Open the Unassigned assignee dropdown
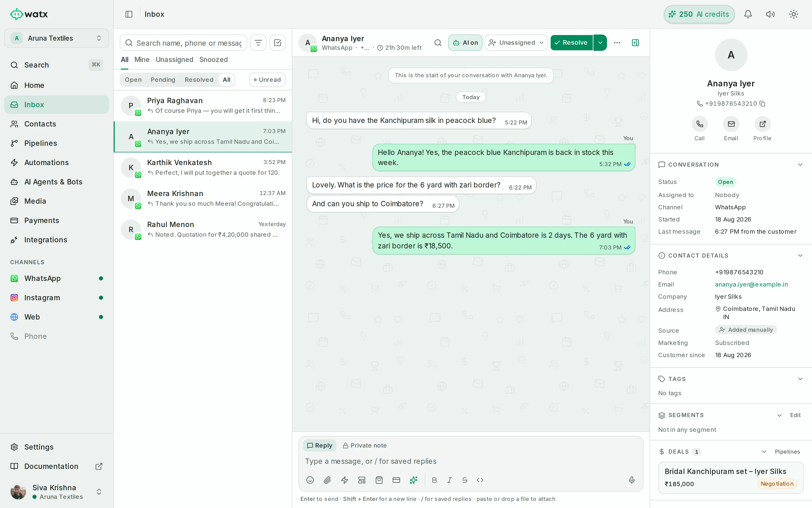Image resolution: width=812 pixels, height=508 pixels. 516,43
